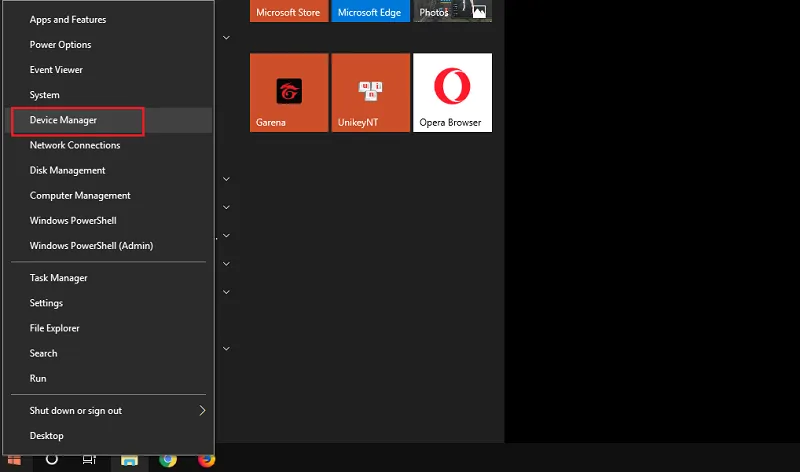Open the Photos live tile
800x472 pixels.
click(x=452, y=11)
